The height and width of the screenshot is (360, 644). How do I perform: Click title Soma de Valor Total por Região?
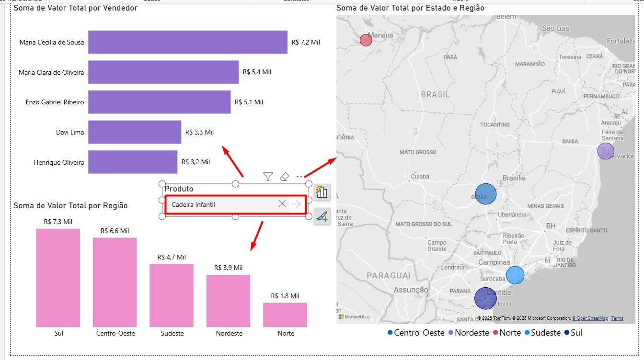71,205
